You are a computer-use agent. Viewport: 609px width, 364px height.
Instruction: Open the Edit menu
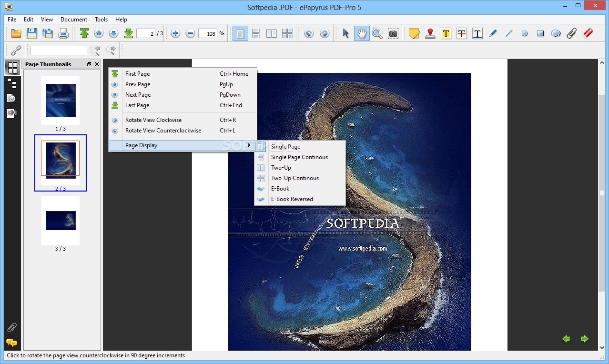click(x=29, y=20)
